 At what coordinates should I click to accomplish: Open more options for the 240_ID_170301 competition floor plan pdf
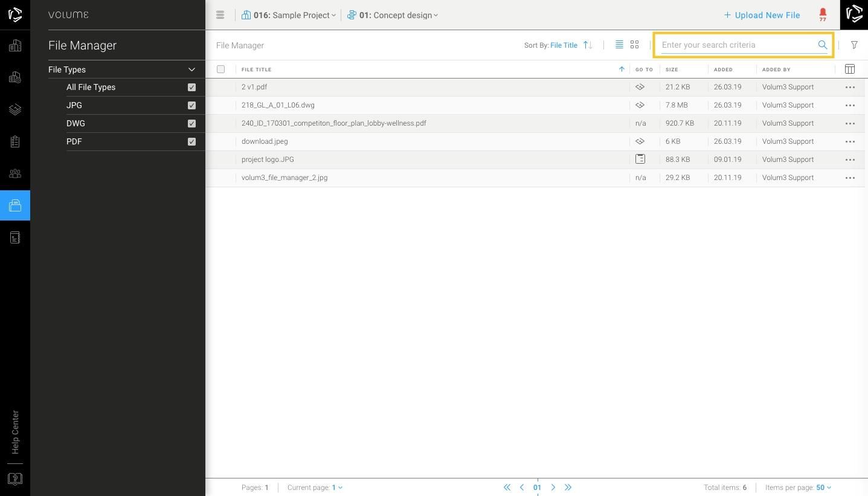tap(850, 124)
